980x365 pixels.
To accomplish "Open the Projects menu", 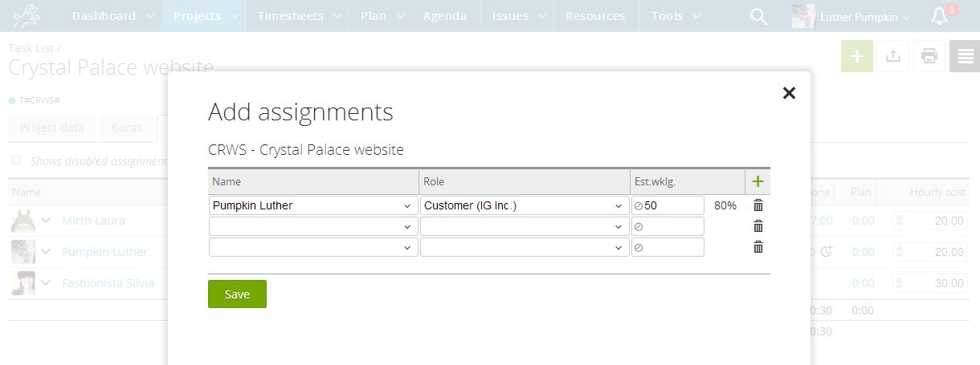I will (203, 16).
